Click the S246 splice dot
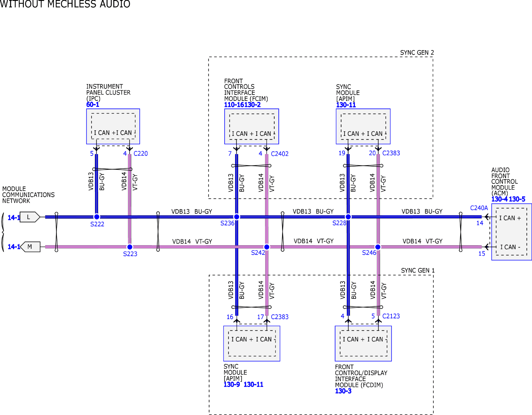This screenshot has width=532, height=415. 378,247
